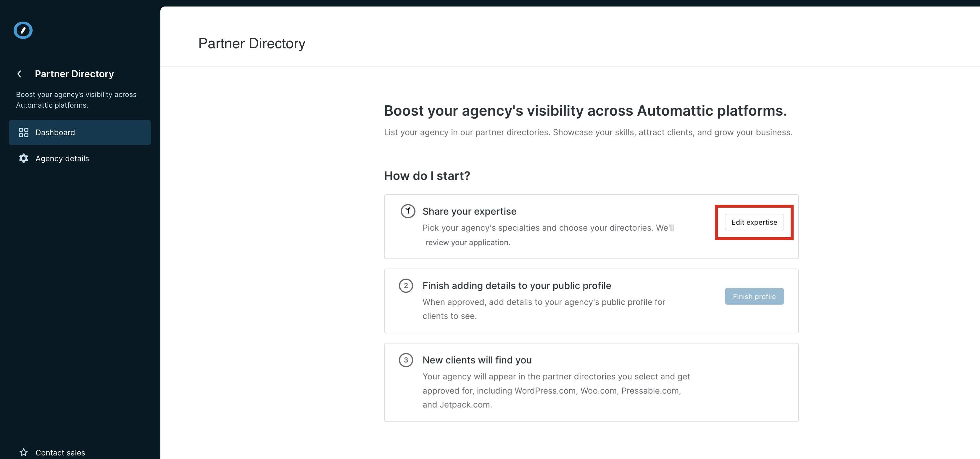Click the New clients will find you card
Viewport: 980px width, 459px height.
591,382
